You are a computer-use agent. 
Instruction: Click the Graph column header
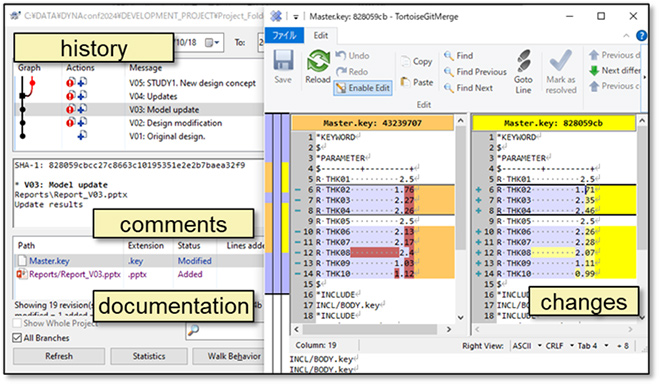29,68
